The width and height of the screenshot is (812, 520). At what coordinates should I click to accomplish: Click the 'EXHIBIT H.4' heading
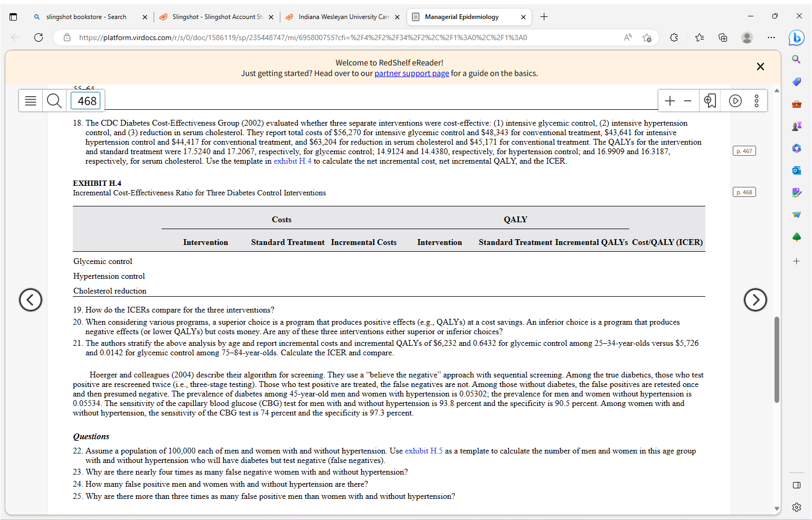[97, 183]
